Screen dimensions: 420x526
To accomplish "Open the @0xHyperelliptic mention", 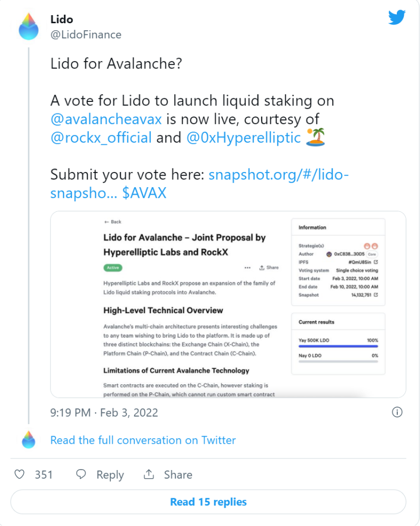I will 243,138.
